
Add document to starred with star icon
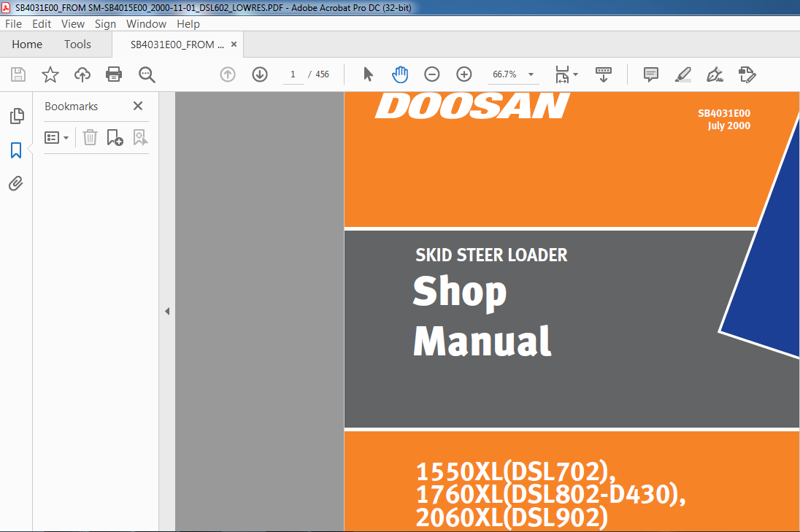[50, 74]
